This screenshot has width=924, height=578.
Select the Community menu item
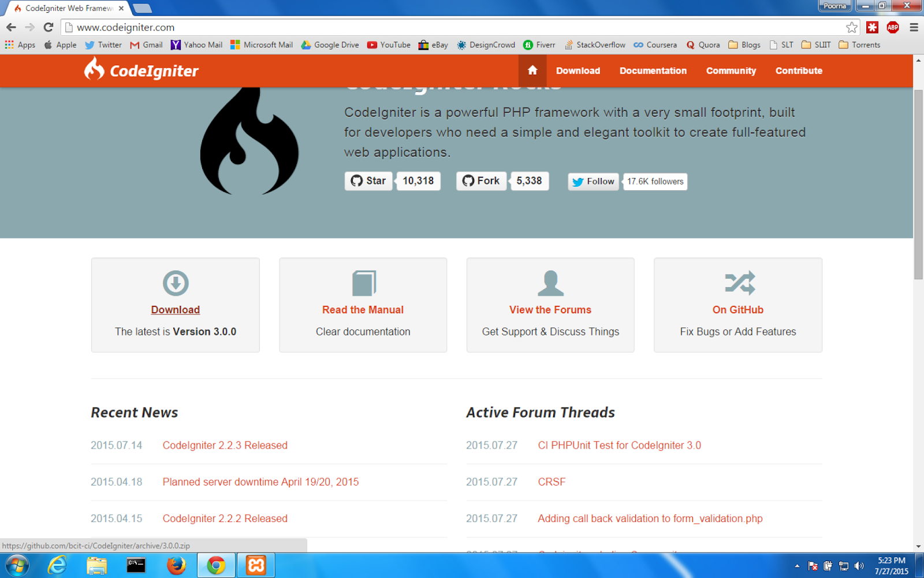[731, 71]
